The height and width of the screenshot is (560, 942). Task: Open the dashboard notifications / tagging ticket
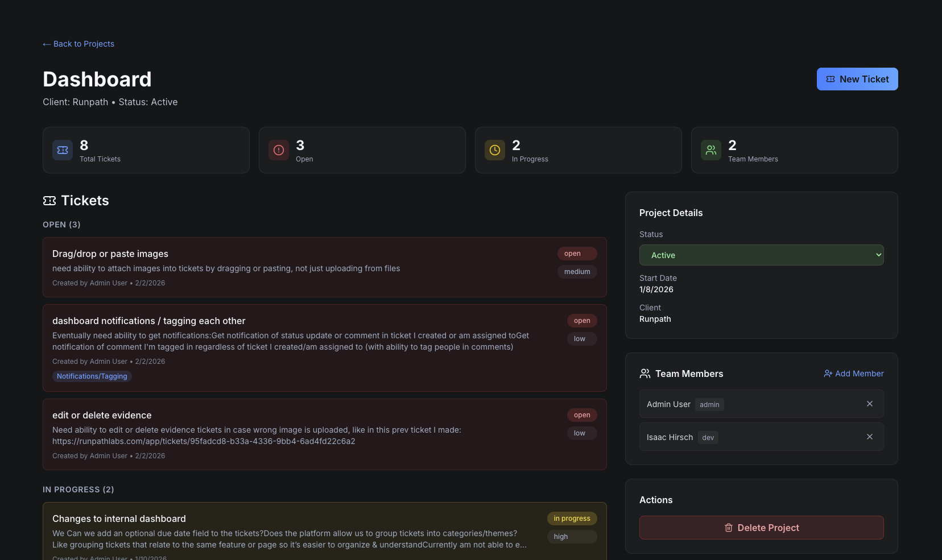pyautogui.click(x=325, y=348)
